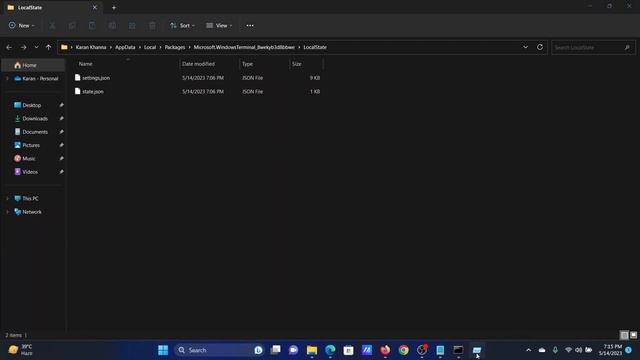Viewport: 640px width, 360px height.
Task: Open Google Chrome from taskbar
Action: (x=403, y=350)
